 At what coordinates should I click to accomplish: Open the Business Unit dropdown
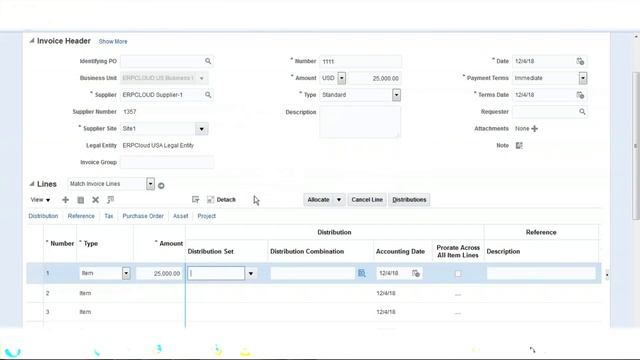[202, 78]
